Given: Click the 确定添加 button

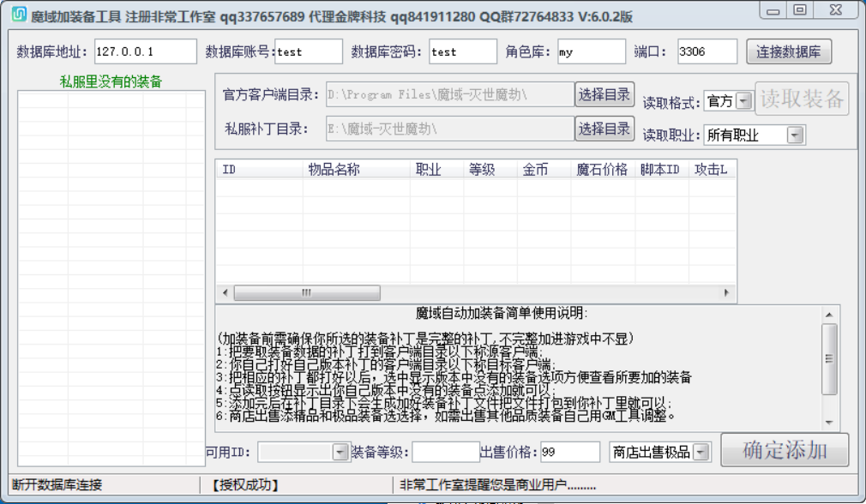Looking at the screenshot, I should pos(785,450).
